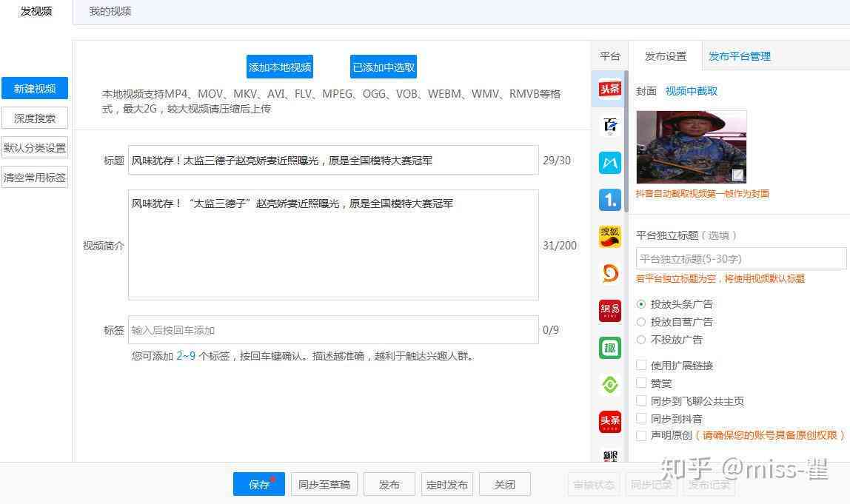850x504 pixels.
Task: Click 清空常用标签 button
Action: (x=35, y=177)
